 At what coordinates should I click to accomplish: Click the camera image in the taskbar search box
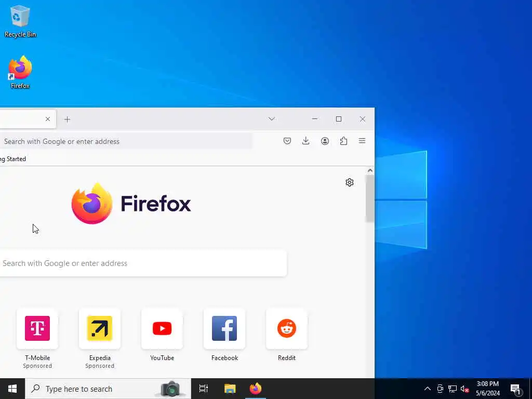coord(170,389)
